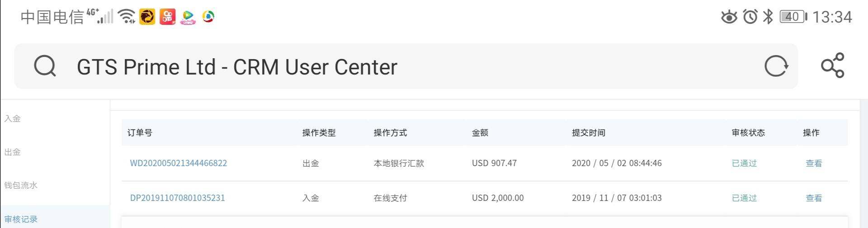Tap the yellow app notification icon

pyautogui.click(x=147, y=17)
